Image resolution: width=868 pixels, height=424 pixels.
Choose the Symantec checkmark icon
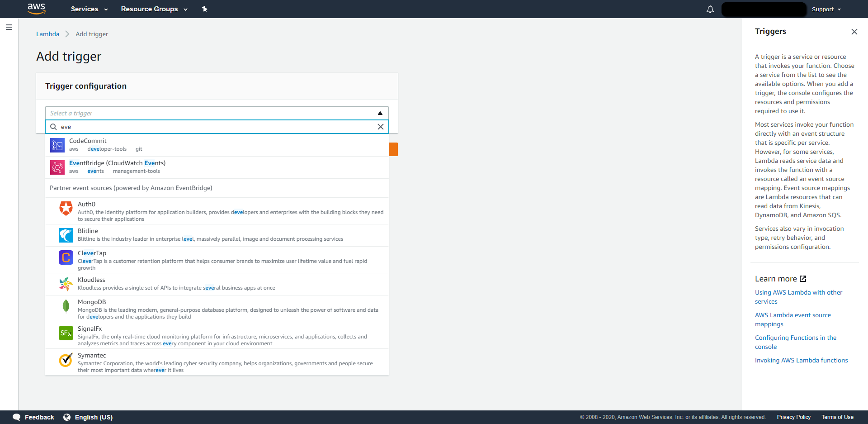pyautogui.click(x=66, y=360)
